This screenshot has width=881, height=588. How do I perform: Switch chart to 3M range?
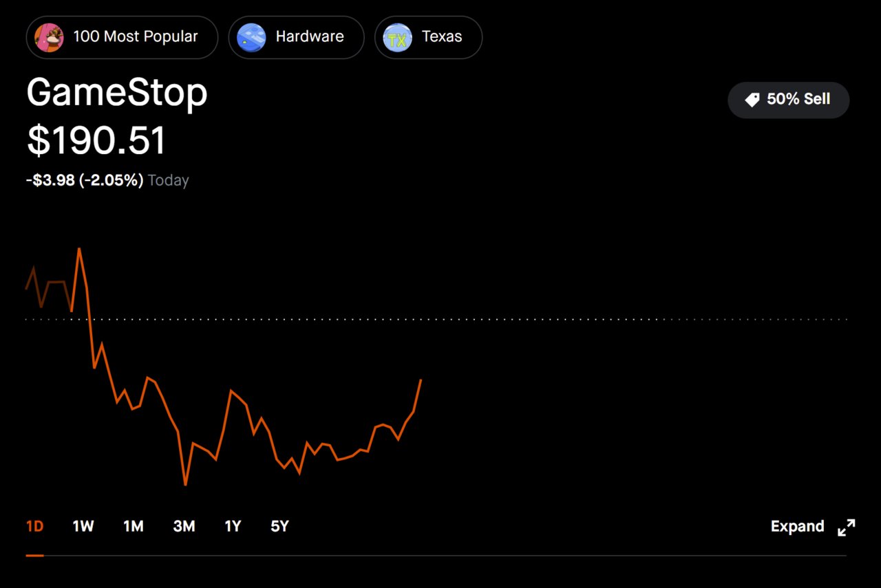click(x=184, y=527)
